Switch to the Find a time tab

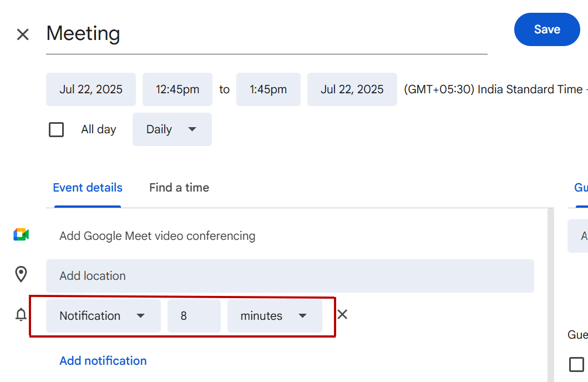[x=179, y=188]
